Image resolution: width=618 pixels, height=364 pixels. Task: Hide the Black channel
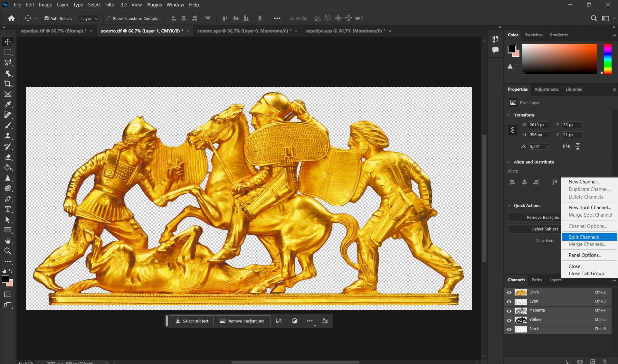509,329
